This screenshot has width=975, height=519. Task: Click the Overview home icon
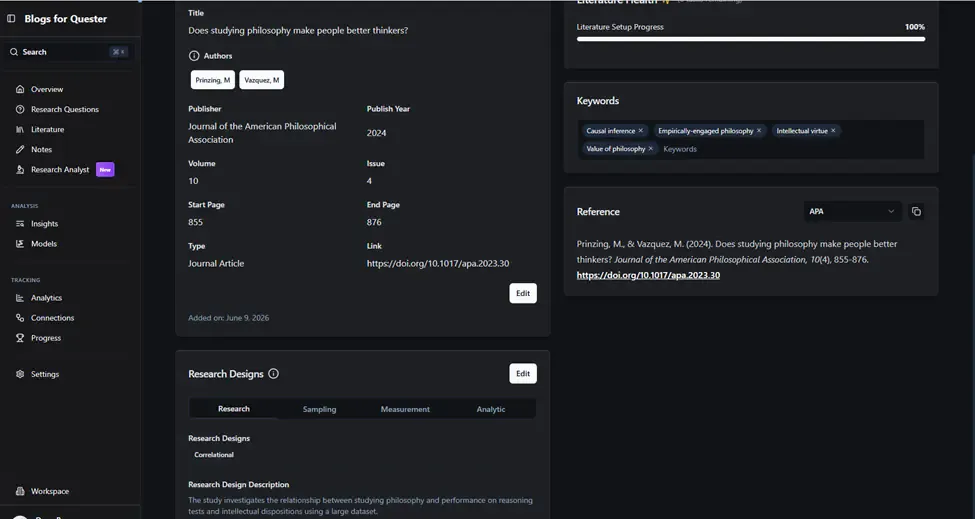tap(20, 90)
